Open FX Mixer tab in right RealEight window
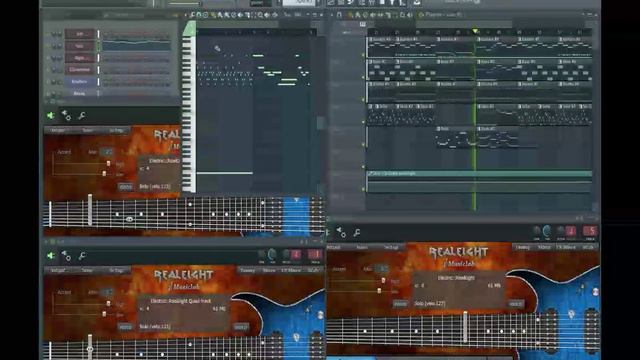Image resolution: width=640 pixels, height=360 pixels. 566,247
